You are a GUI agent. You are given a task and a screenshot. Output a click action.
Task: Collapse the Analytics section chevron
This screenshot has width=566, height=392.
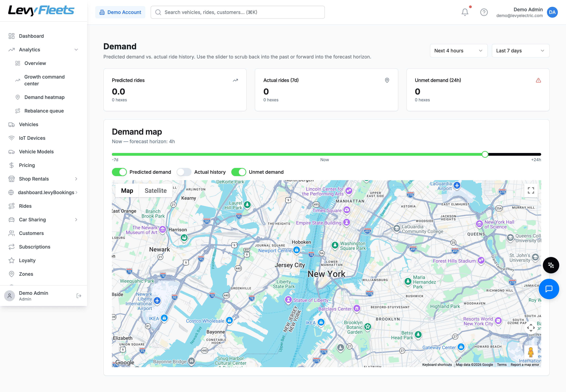point(76,50)
